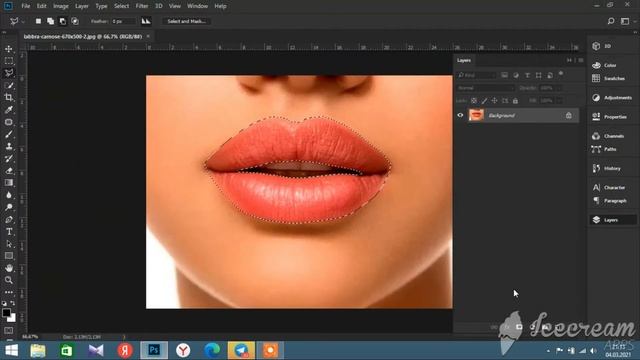Select the History Brush tool

click(9, 158)
